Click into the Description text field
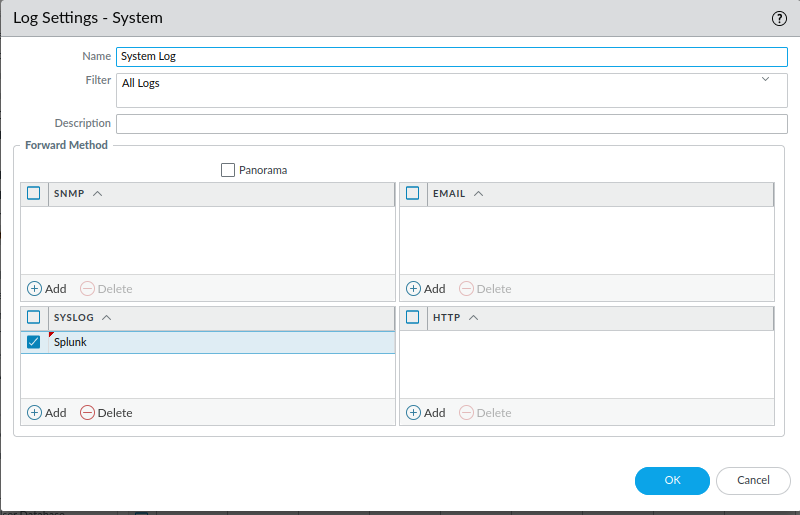The height and width of the screenshot is (515, 800). [452, 124]
